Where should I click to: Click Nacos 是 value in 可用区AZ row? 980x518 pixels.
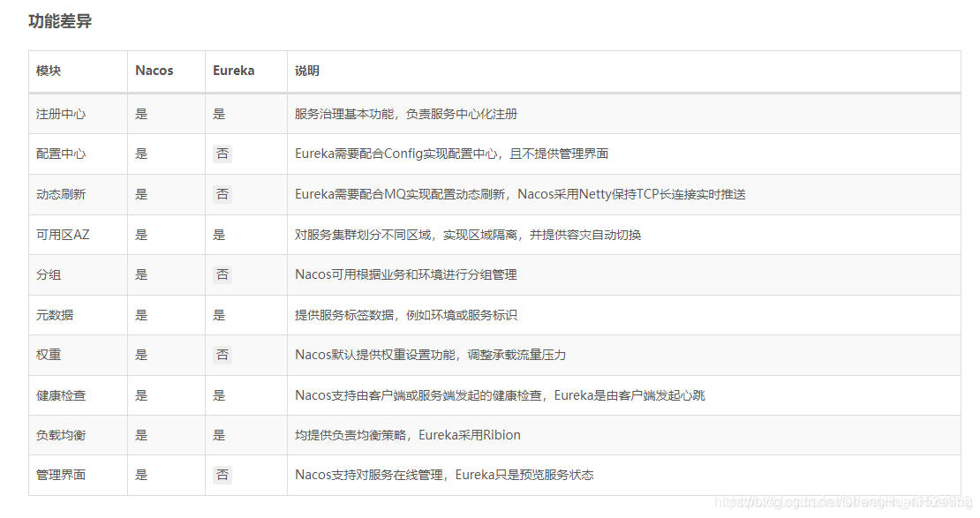141,235
